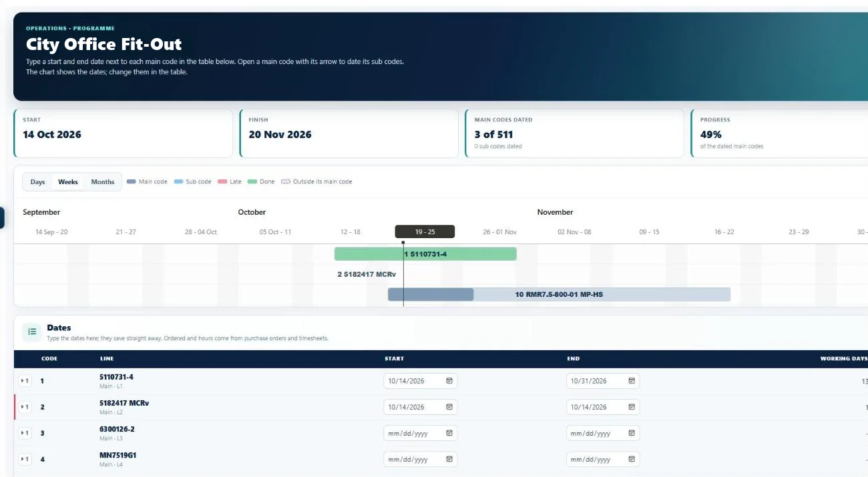Open calendar picker for 5182417 MCRv start date

pyautogui.click(x=449, y=407)
